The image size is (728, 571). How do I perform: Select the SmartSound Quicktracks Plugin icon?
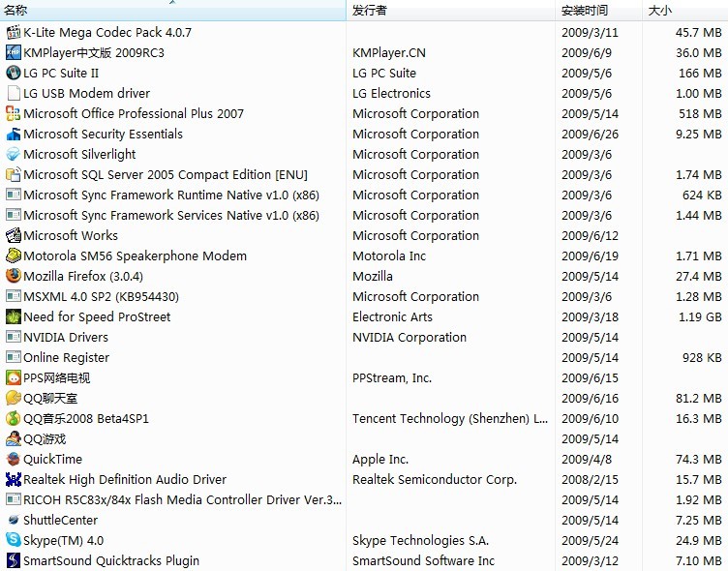coord(14,560)
